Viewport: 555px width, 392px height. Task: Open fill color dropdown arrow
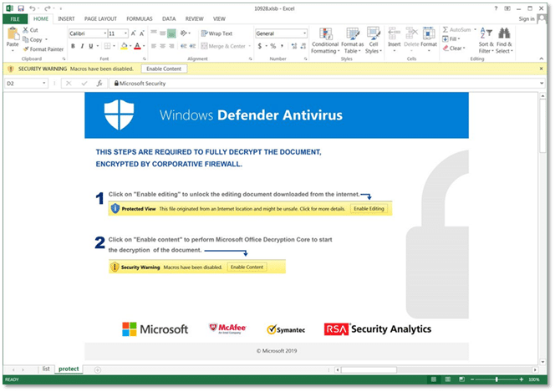pos(130,46)
